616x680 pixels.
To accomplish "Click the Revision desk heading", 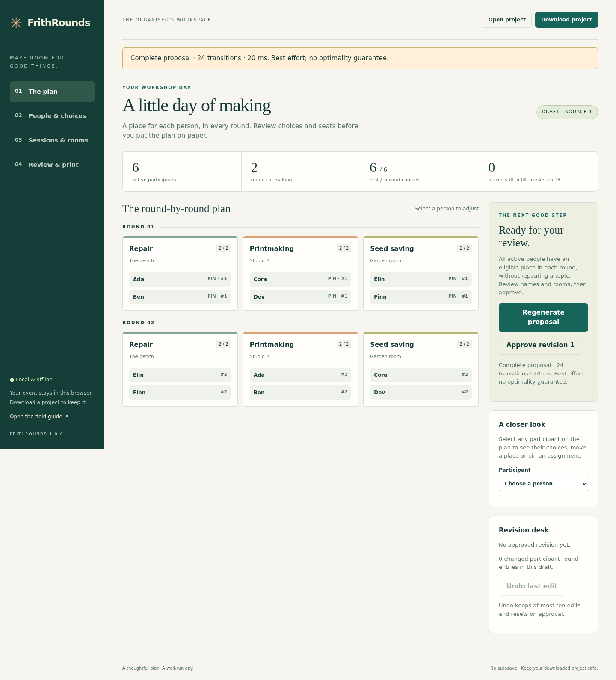I will (524, 530).
